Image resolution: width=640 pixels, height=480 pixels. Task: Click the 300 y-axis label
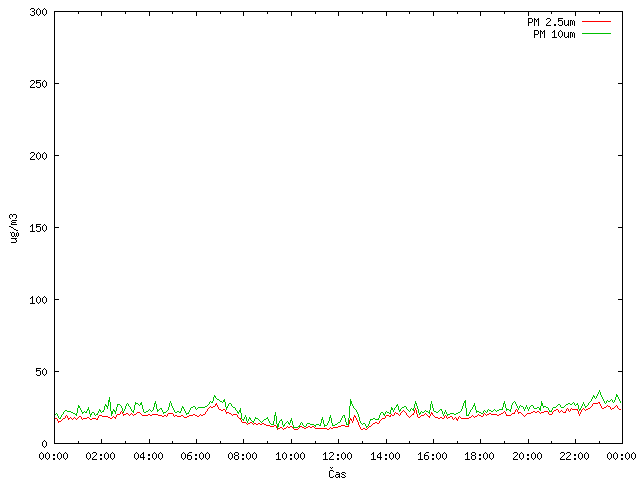tap(38, 12)
